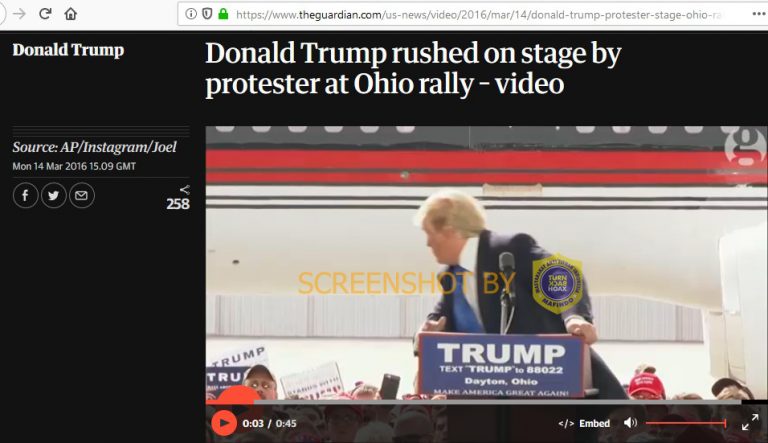Toggle fullscreen video mode
This screenshot has width=768, height=443.
point(750,422)
